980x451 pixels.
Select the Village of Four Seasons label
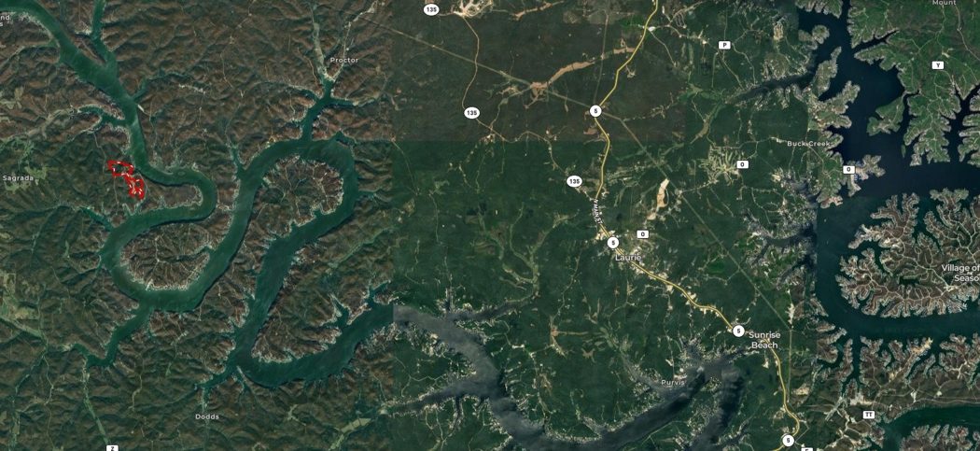tap(960, 272)
